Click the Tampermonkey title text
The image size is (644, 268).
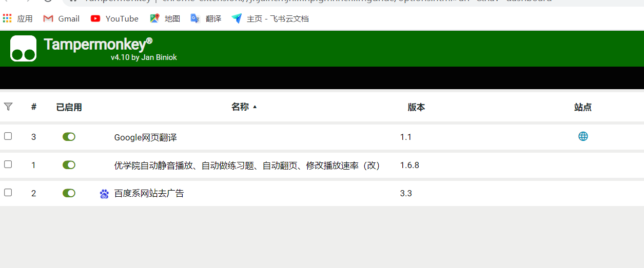[98, 45]
